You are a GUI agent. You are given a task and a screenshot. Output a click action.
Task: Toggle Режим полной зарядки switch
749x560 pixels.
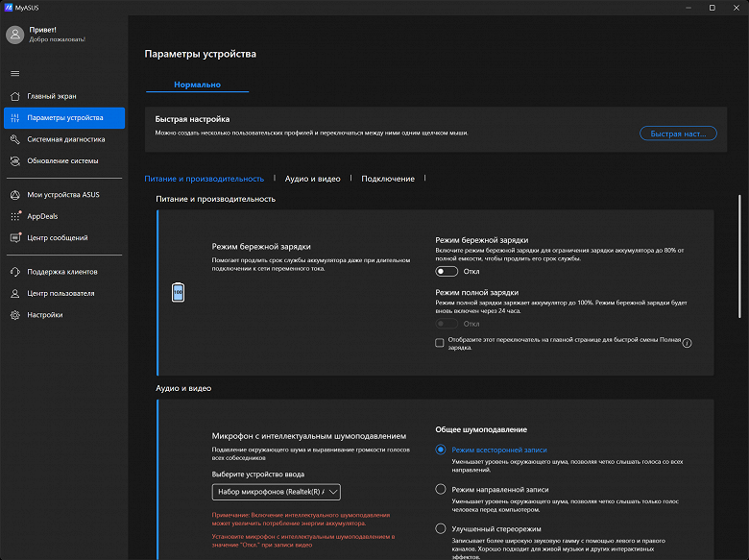447,324
